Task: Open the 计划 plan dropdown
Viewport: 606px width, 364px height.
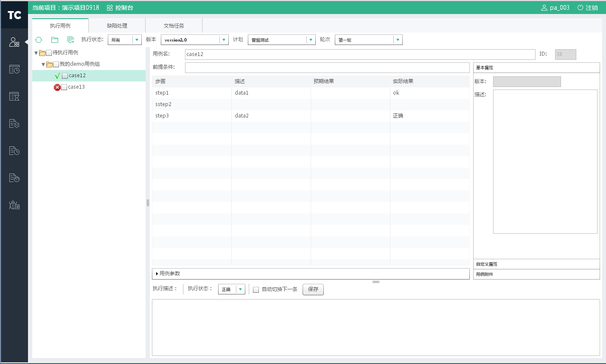Action: coord(311,40)
